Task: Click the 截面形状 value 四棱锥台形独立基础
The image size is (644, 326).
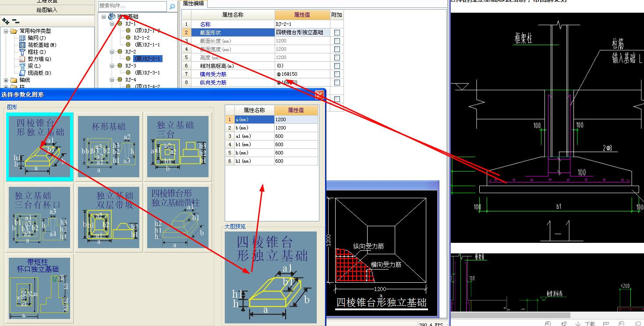Action: (302, 32)
